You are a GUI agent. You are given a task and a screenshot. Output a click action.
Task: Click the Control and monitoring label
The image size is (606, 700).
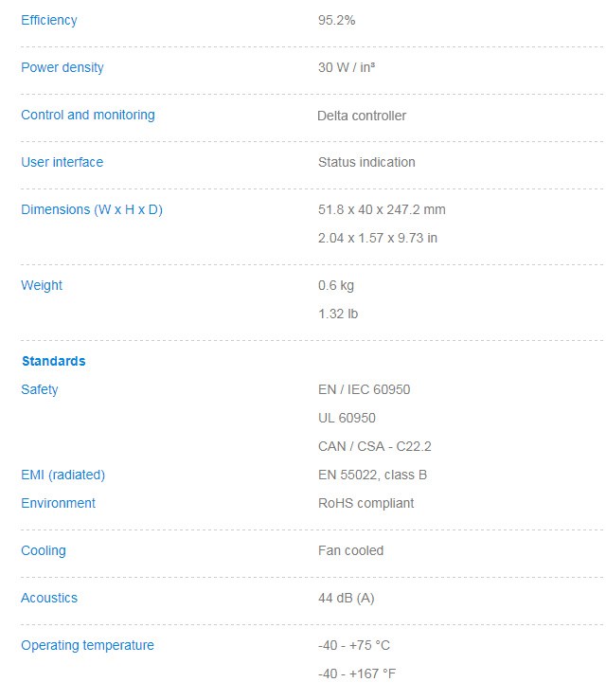coord(88,115)
